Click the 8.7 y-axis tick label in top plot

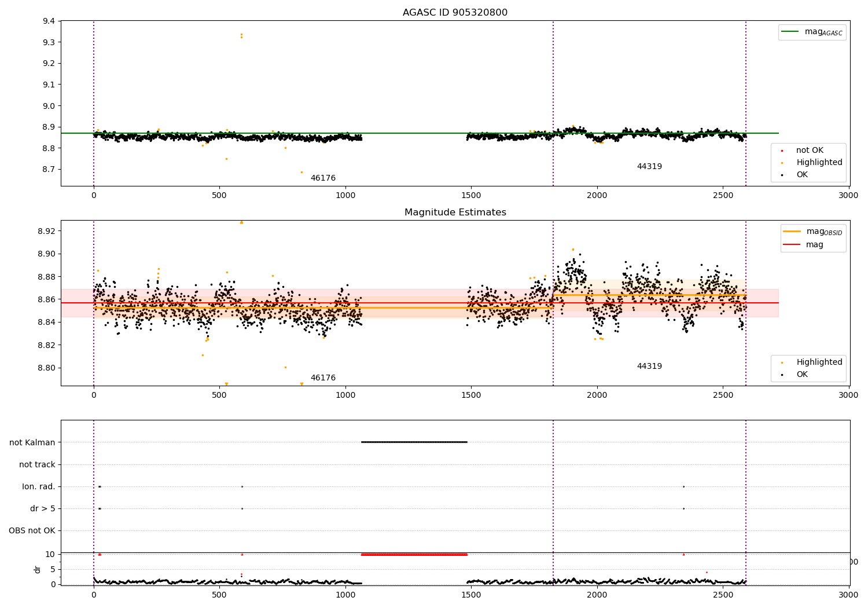49,170
